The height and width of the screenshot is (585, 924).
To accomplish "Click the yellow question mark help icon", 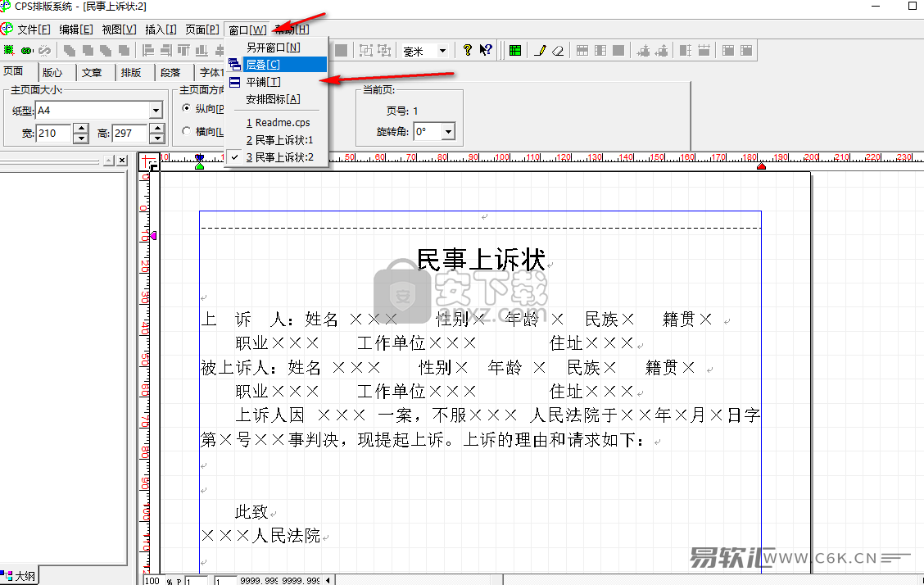I will 467,50.
